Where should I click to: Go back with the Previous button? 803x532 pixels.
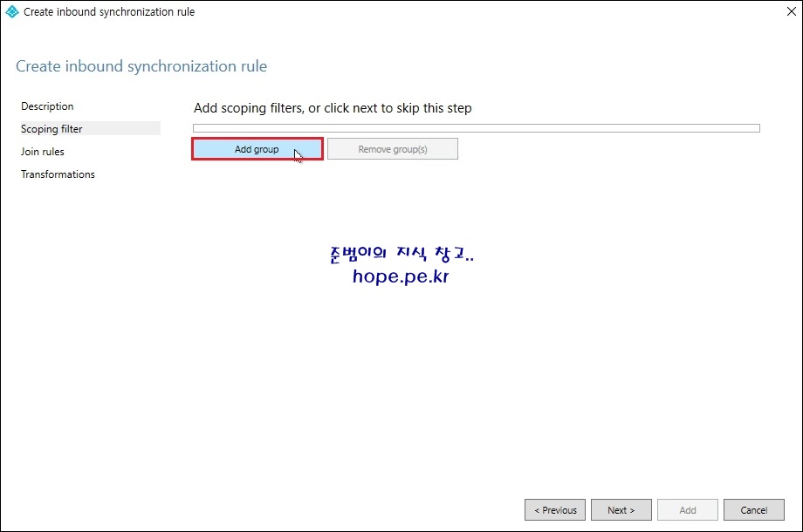555,510
